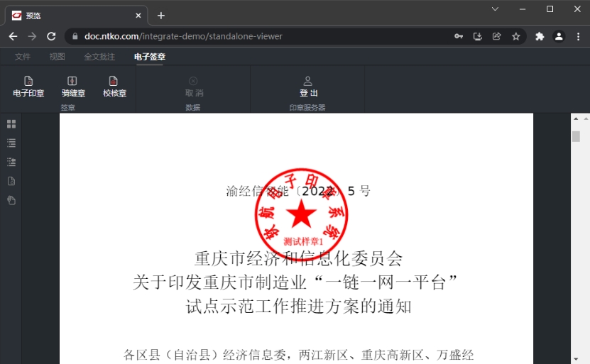Open the thumbnails grid sidebar panel
Viewport: 590px width, 364px height.
pos(11,124)
